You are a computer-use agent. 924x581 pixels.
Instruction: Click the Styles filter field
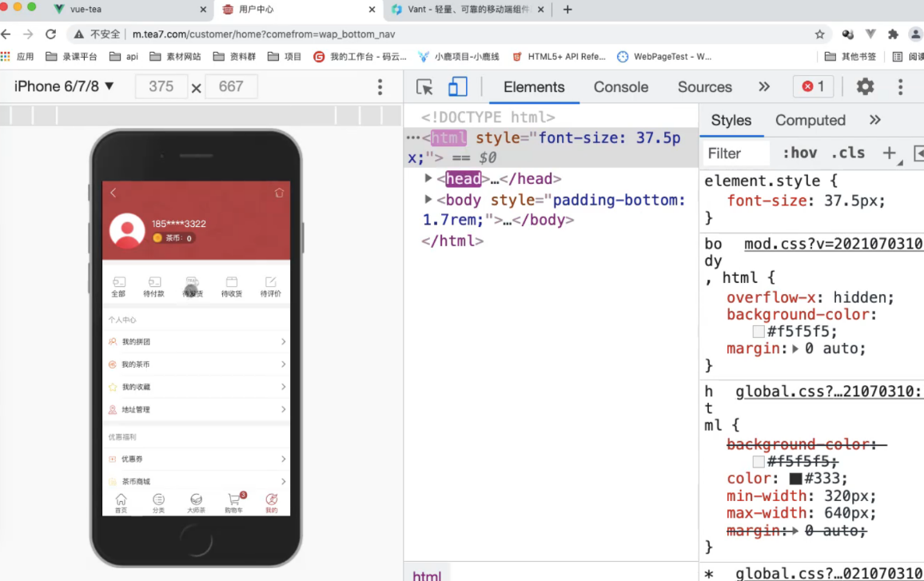737,153
